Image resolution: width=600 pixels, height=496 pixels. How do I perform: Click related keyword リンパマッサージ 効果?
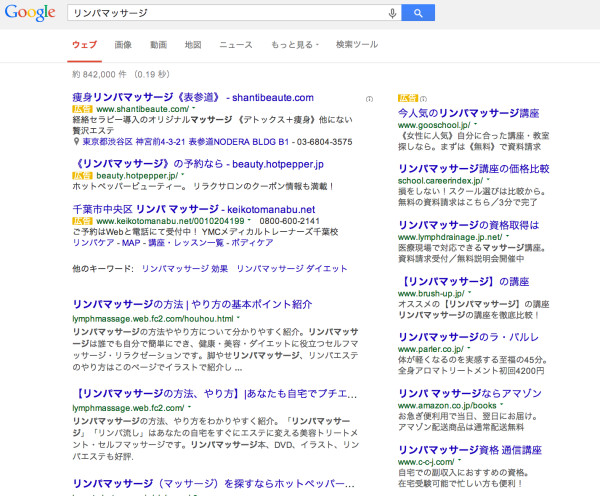(185, 269)
